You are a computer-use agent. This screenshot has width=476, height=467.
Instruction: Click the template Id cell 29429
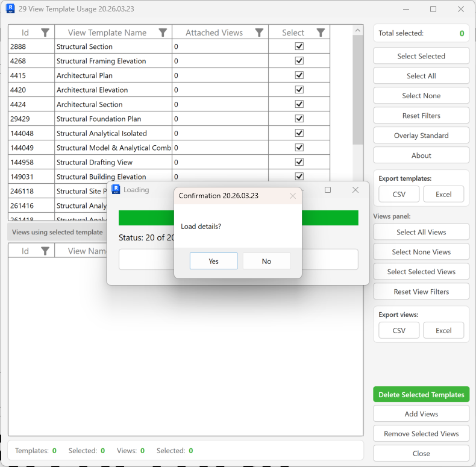(x=31, y=119)
